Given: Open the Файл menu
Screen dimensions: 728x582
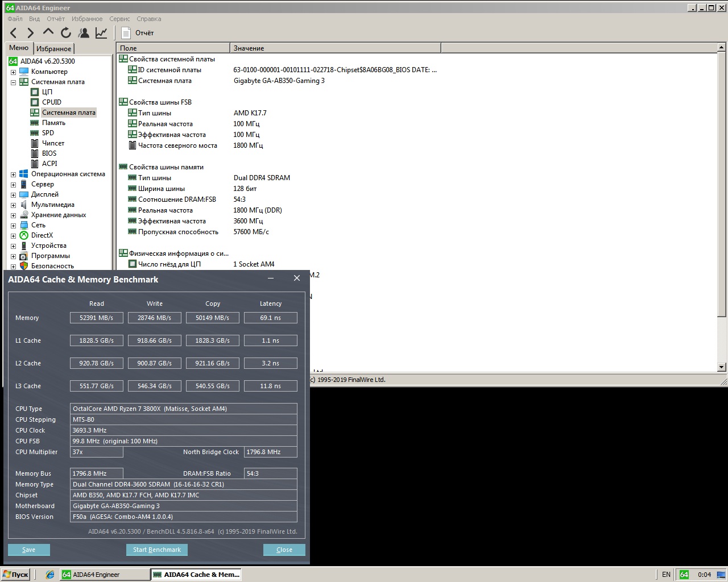Looking at the screenshot, I should coord(15,19).
